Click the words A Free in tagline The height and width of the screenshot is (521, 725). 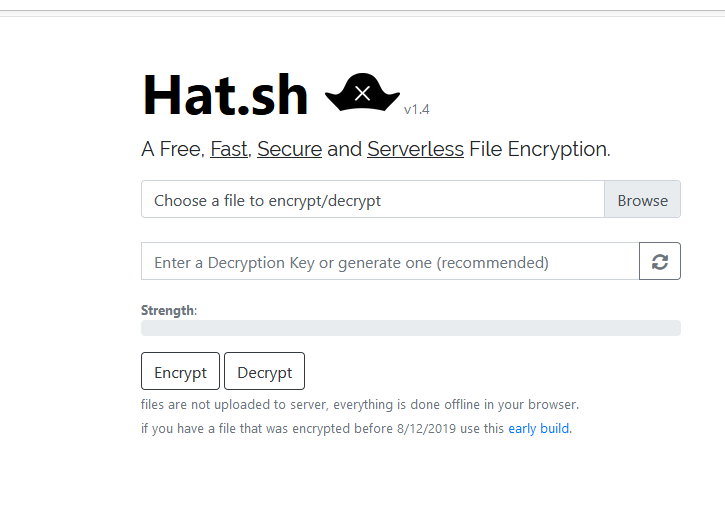point(173,150)
